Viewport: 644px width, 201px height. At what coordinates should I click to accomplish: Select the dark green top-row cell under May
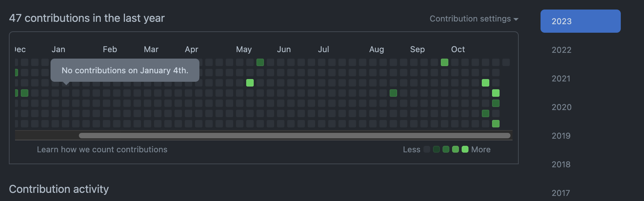260,62
